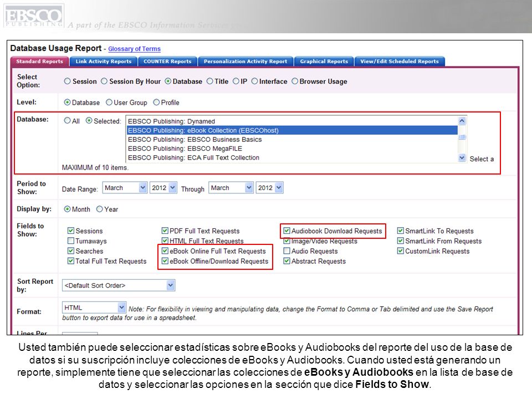The width and height of the screenshot is (532, 399).
Task: Uncheck the Sessions field
Action: 70,231
